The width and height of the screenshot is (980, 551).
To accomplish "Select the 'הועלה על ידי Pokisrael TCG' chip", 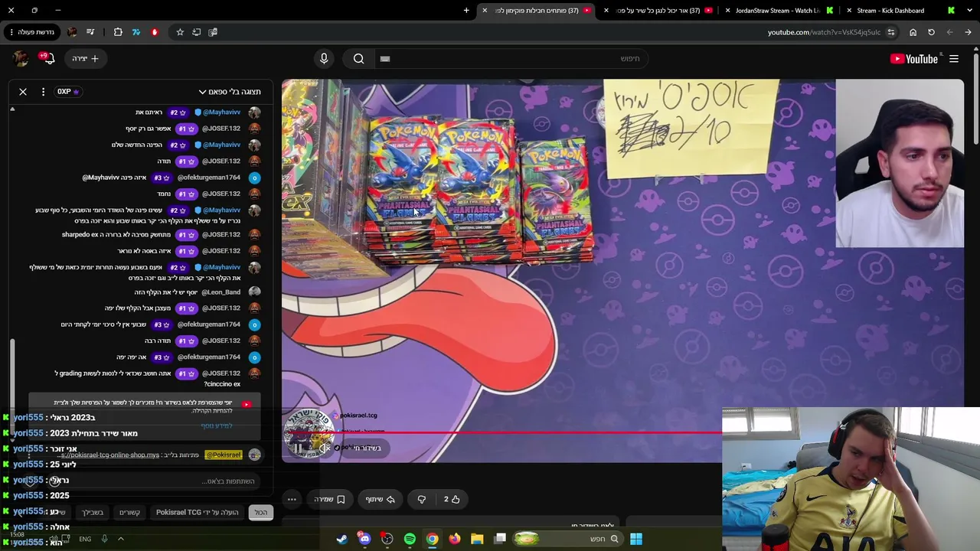I will coord(198,513).
